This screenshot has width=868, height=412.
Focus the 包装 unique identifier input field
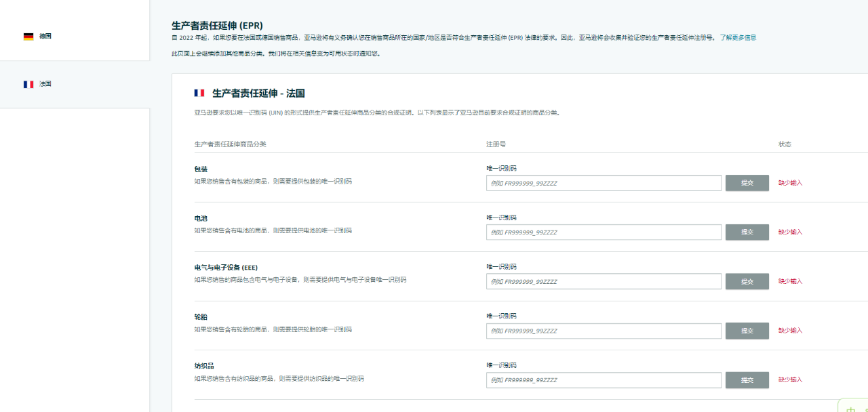tap(604, 183)
